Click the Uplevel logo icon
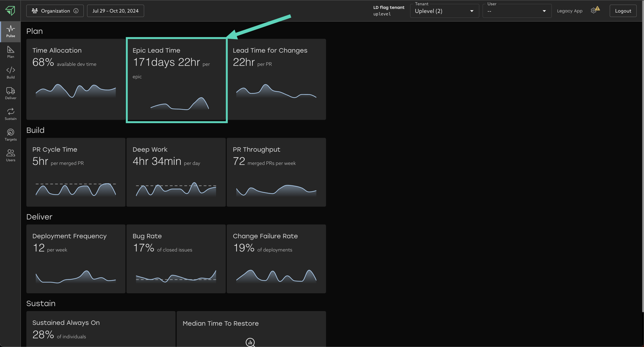The width and height of the screenshot is (644, 347). pyautogui.click(x=10, y=10)
